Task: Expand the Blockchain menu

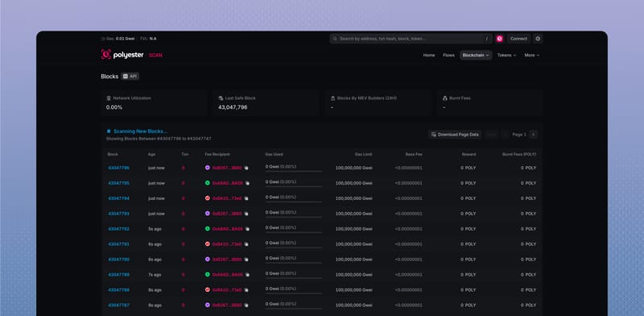Action: tap(476, 55)
